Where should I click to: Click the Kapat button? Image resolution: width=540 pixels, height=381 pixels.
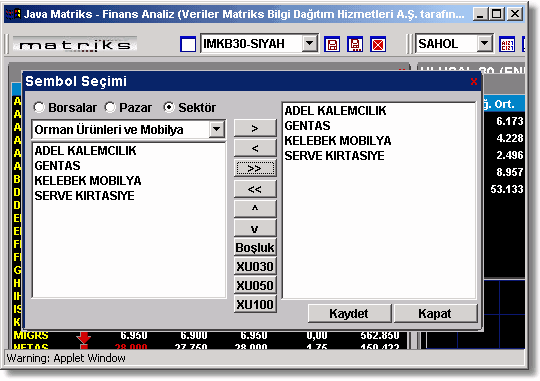[x=435, y=313]
